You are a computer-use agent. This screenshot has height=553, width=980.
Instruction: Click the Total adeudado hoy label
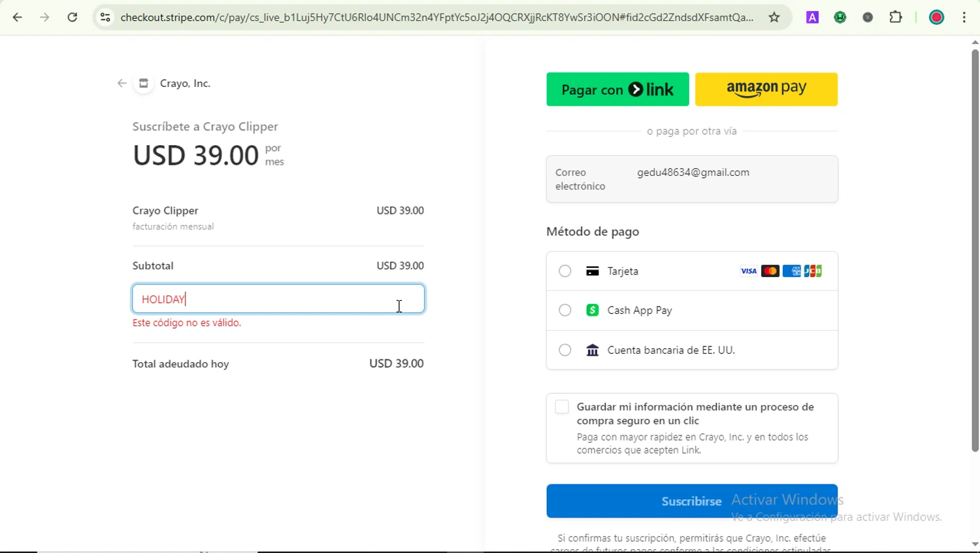pos(181,364)
